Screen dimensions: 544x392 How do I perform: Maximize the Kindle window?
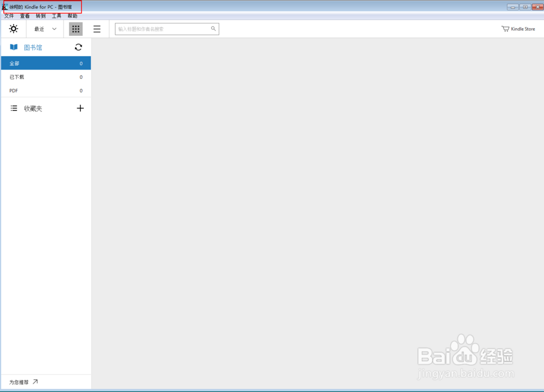[x=526, y=7]
